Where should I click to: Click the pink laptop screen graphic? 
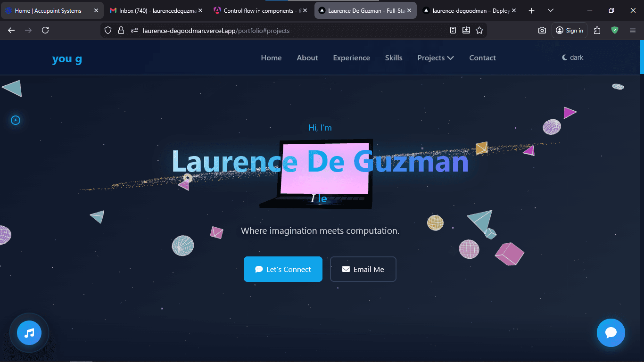click(x=325, y=170)
